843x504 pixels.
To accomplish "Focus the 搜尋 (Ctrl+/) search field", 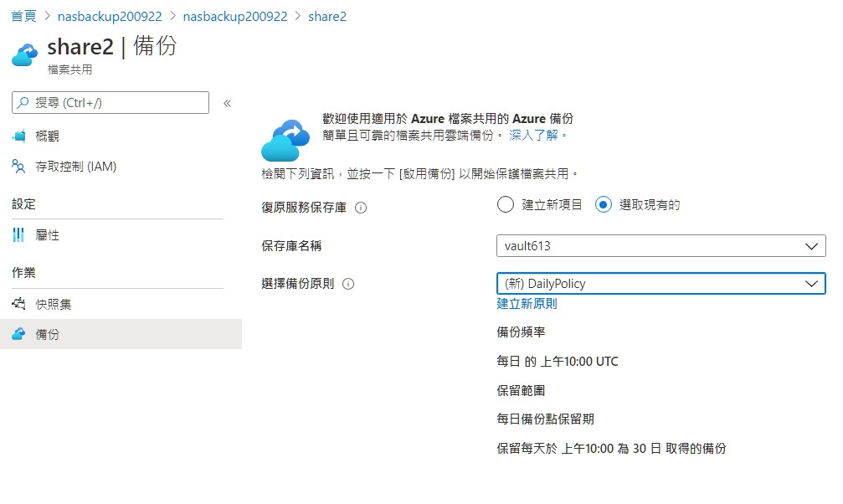I will [111, 102].
